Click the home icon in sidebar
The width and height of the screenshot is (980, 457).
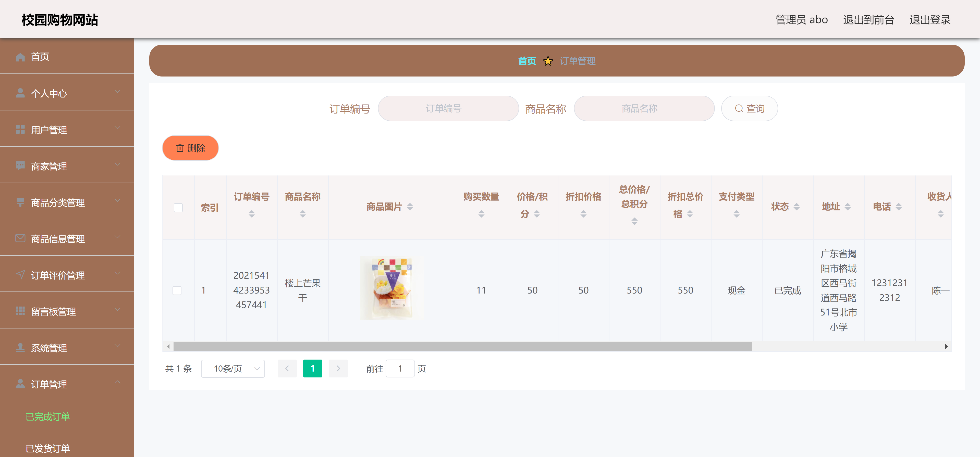click(20, 57)
